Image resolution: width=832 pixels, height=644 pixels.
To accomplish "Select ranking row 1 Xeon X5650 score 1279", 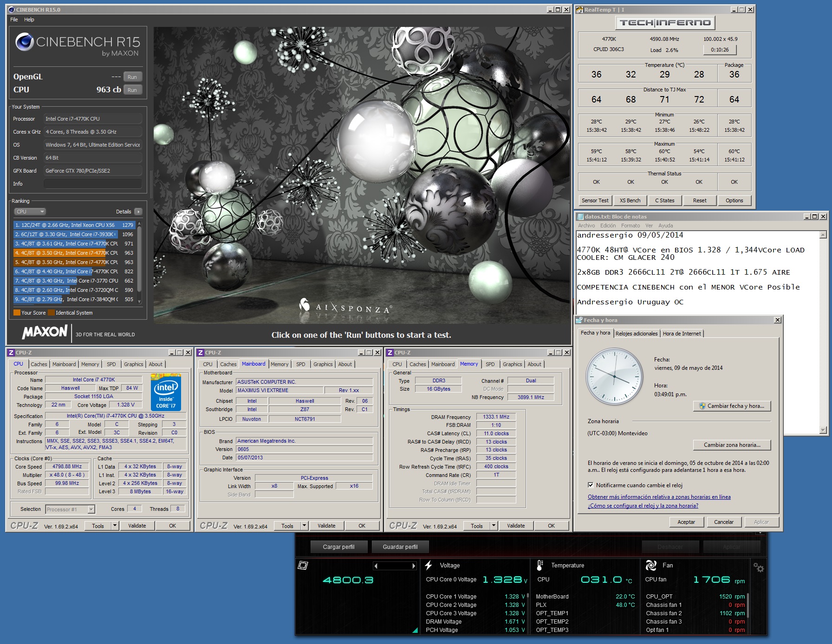I will pyautogui.click(x=74, y=225).
